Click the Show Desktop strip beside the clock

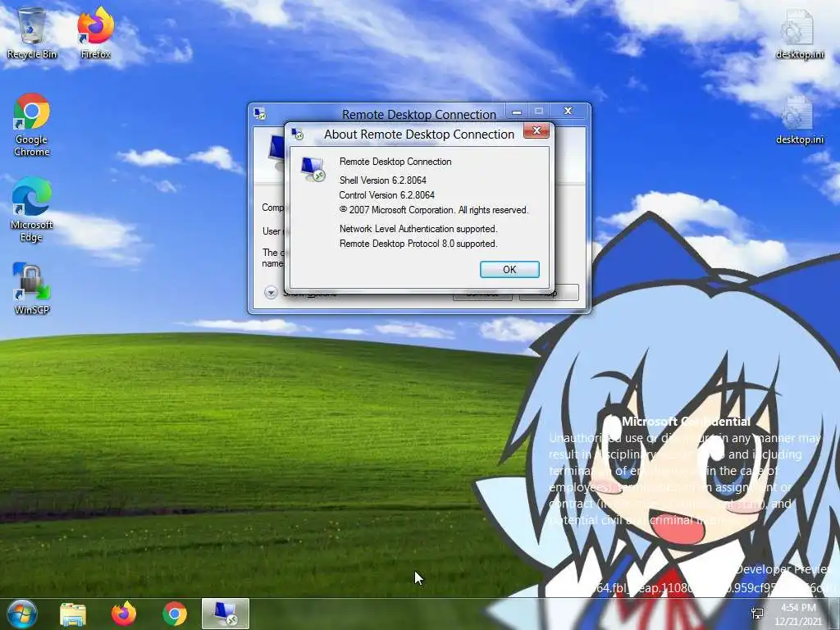[835, 614]
